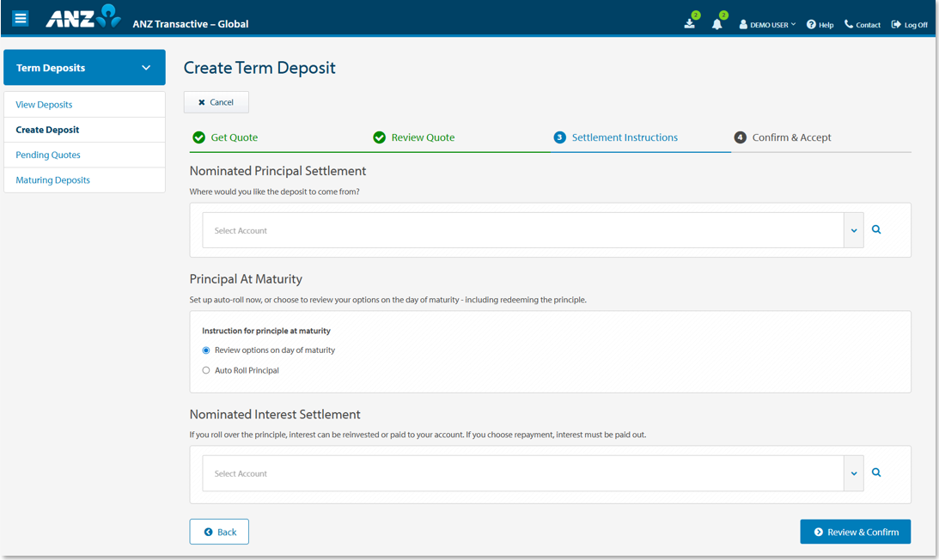Log Off from ANZ Transactive
This screenshot has width=939, height=560.
[x=909, y=24]
